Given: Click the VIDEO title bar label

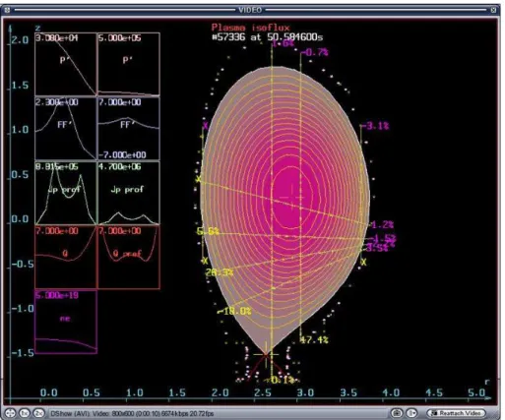Looking at the screenshot, I should [x=250, y=10].
